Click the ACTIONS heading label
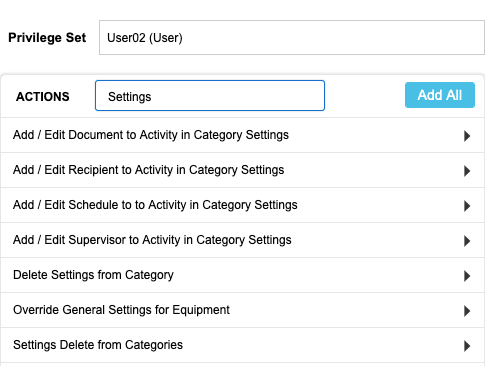The height and width of the screenshot is (366, 485). pyautogui.click(x=43, y=97)
